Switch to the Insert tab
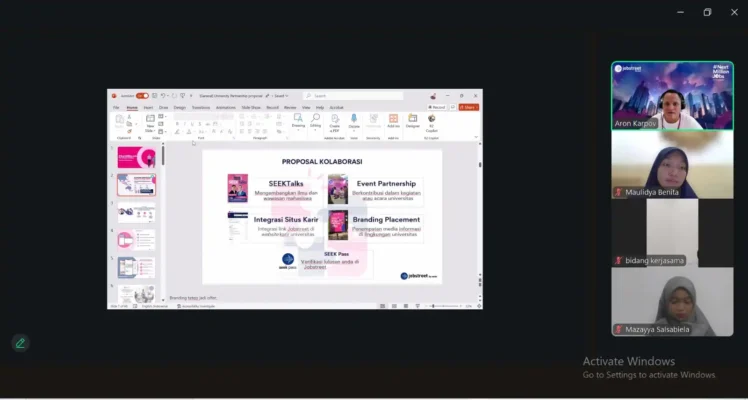This screenshot has width=748, height=400. [x=148, y=108]
